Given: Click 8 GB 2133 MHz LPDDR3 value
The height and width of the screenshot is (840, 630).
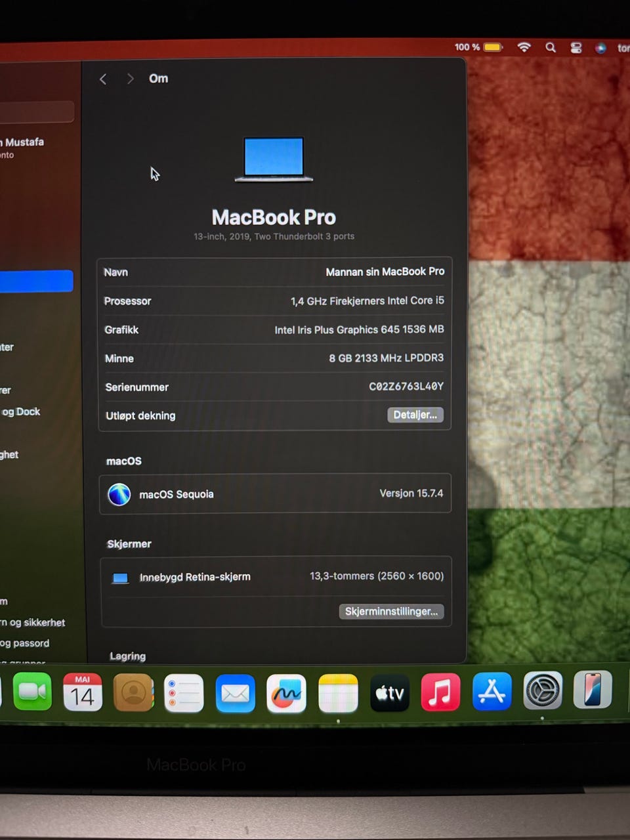Looking at the screenshot, I should pos(387,358).
